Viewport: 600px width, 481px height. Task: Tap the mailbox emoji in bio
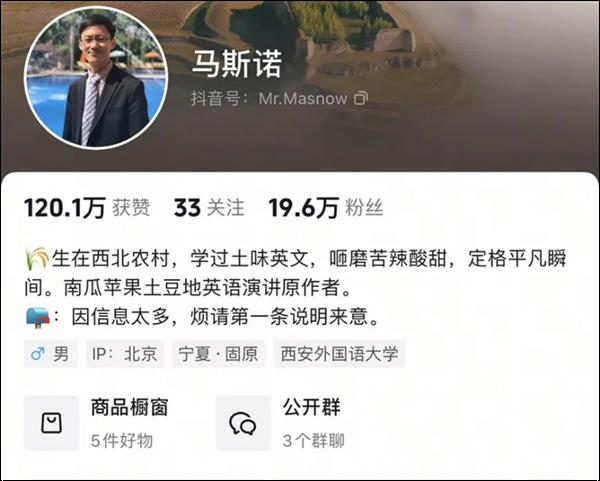(38, 317)
